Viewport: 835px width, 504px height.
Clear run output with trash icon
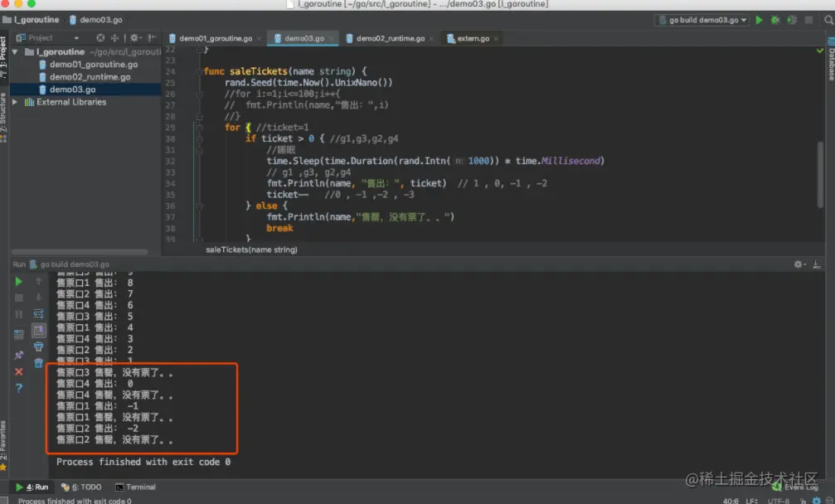tap(38, 363)
